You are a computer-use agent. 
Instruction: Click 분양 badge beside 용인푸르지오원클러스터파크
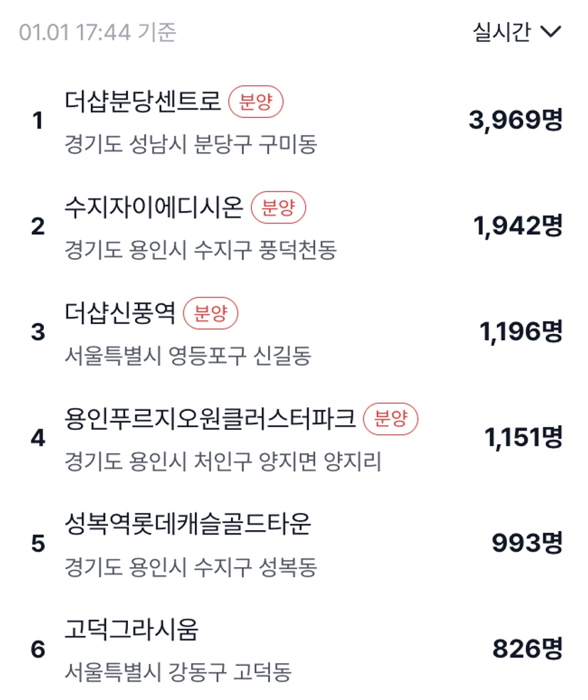[x=391, y=419]
